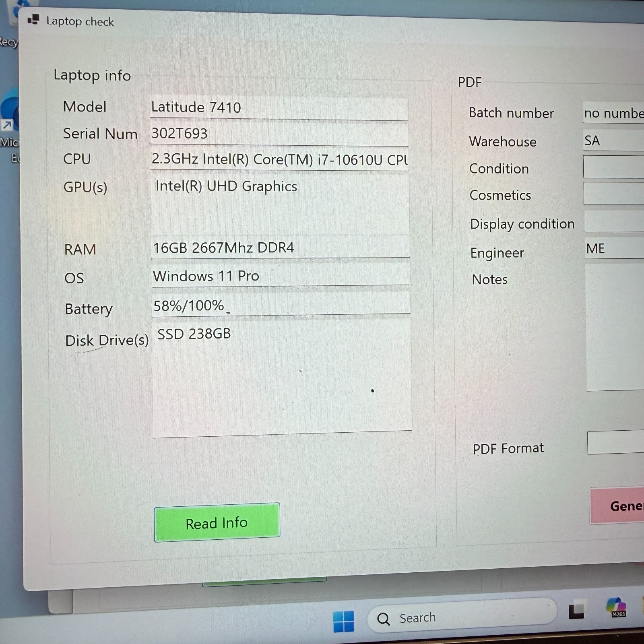Click the Serial Num label
The height and width of the screenshot is (644, 644).
100,134
